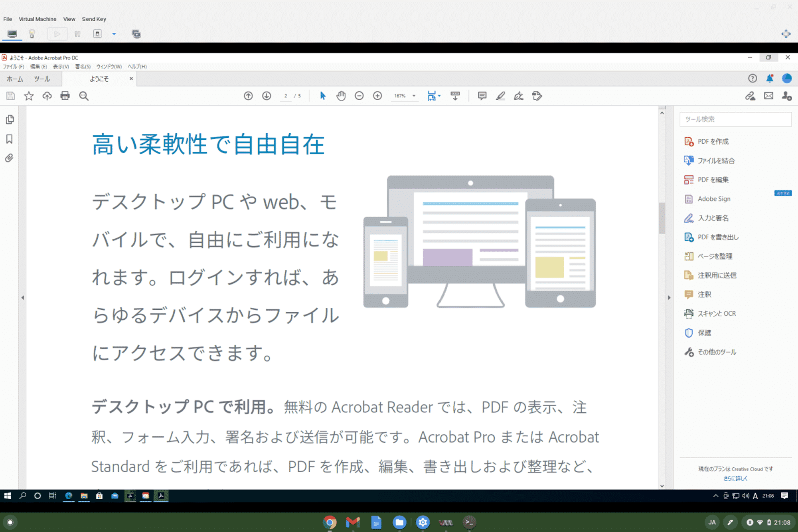Open help question mark icon

coord(753,79)
